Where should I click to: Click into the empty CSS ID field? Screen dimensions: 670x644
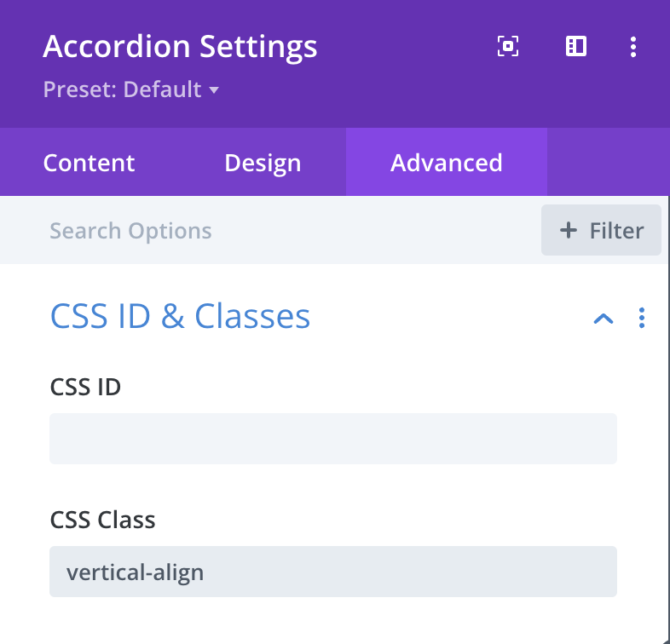333,439
